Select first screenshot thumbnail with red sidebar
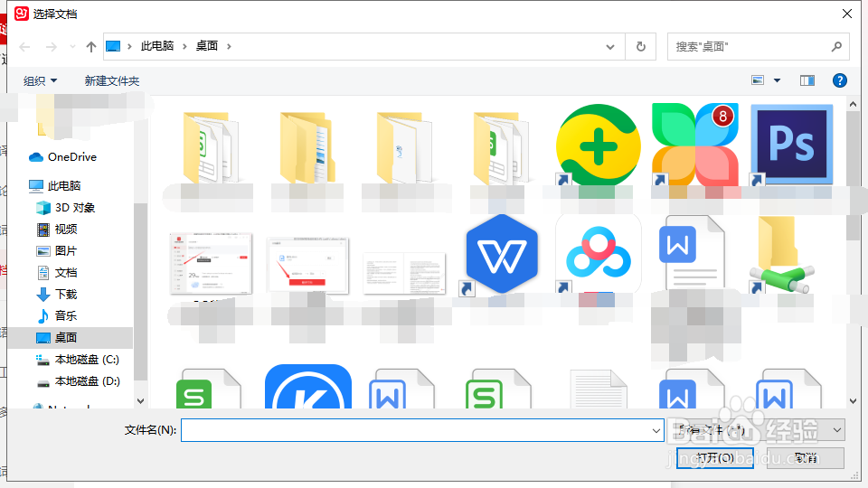Screen dimensions: 868x488 [211, 263]
